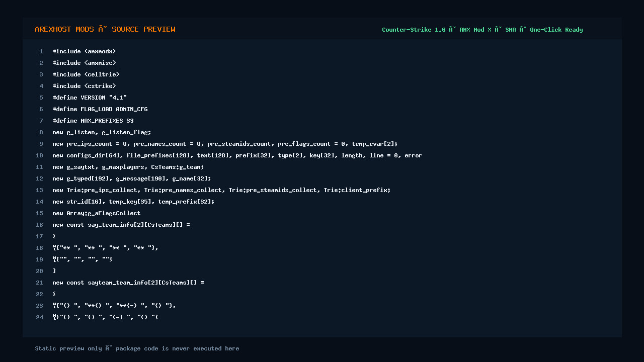Click line number 17 in the gutter
Screen dimensions: 644x362
(40, 236)
